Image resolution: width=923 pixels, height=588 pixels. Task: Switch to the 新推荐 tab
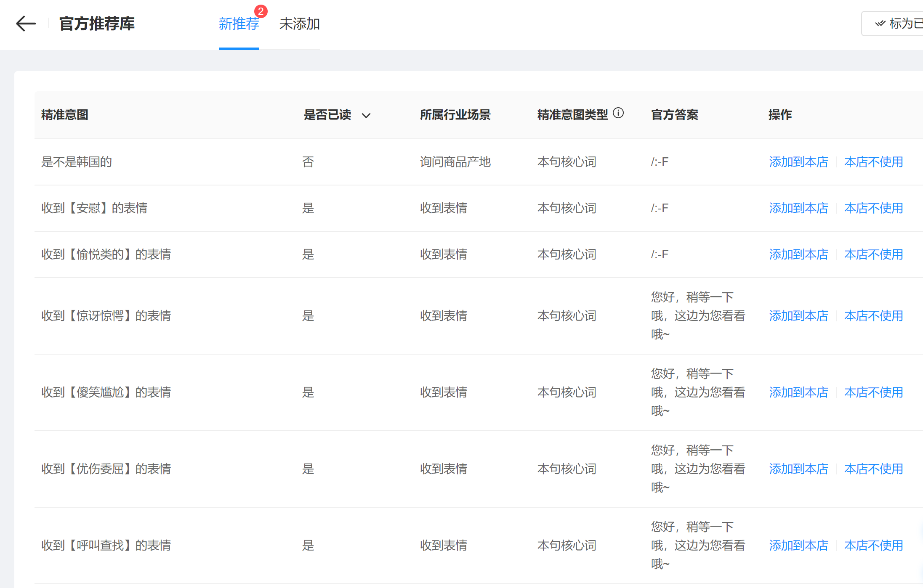click(x=239, y=24)
